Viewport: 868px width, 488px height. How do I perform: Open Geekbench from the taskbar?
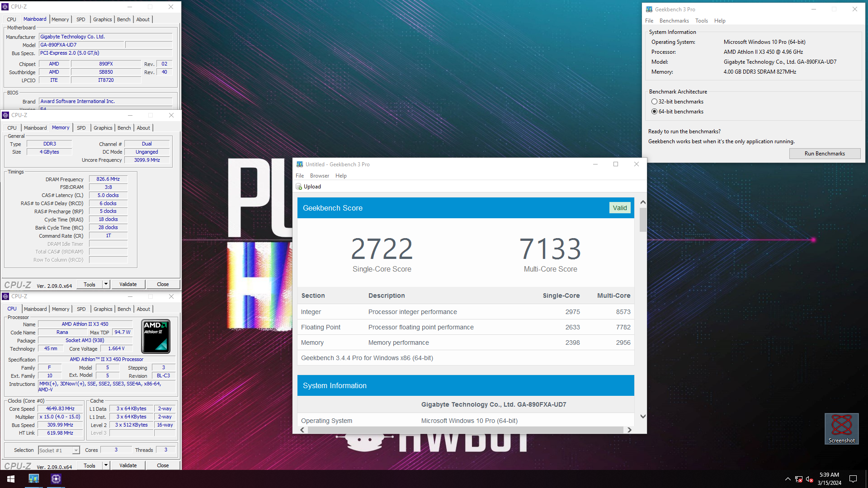34,479
